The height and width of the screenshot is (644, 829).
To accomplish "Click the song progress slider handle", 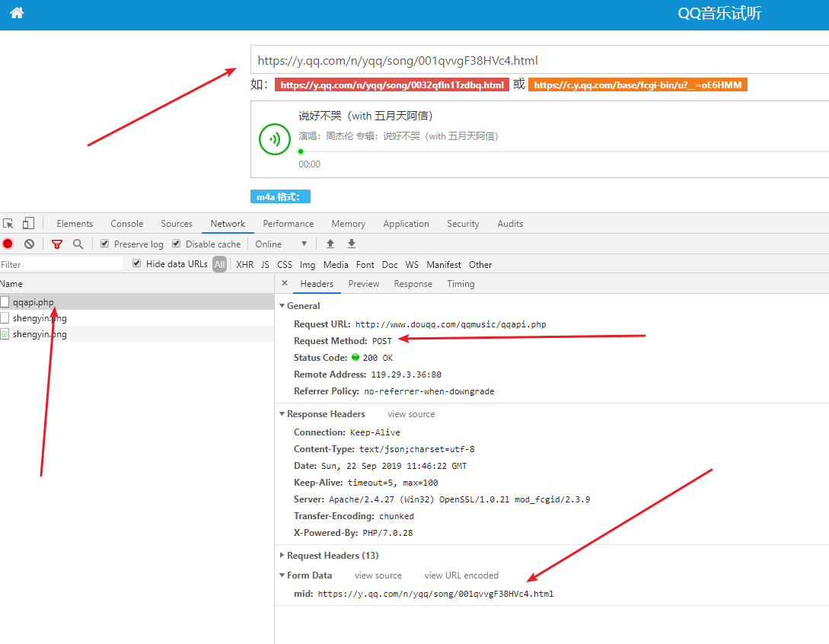I will click(301, 151).
